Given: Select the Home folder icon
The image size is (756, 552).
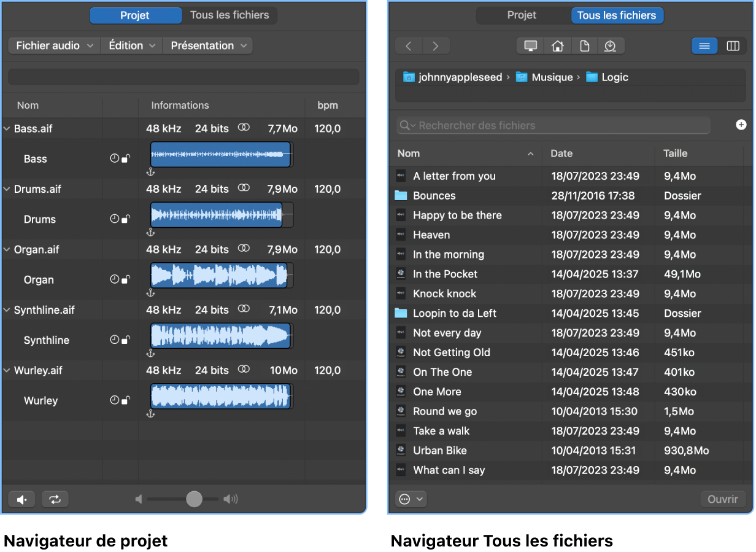Looking at the screenshot, I should (557, 45).
